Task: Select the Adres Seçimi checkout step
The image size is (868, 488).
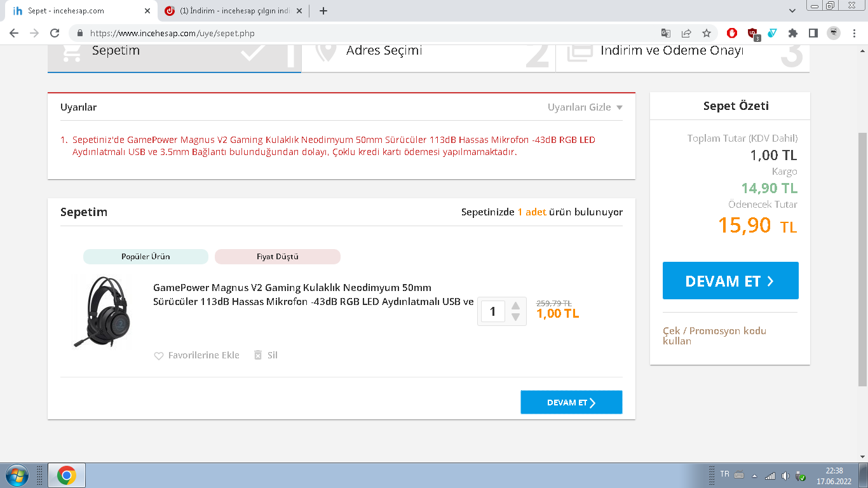Action: (x=428, y=57)
